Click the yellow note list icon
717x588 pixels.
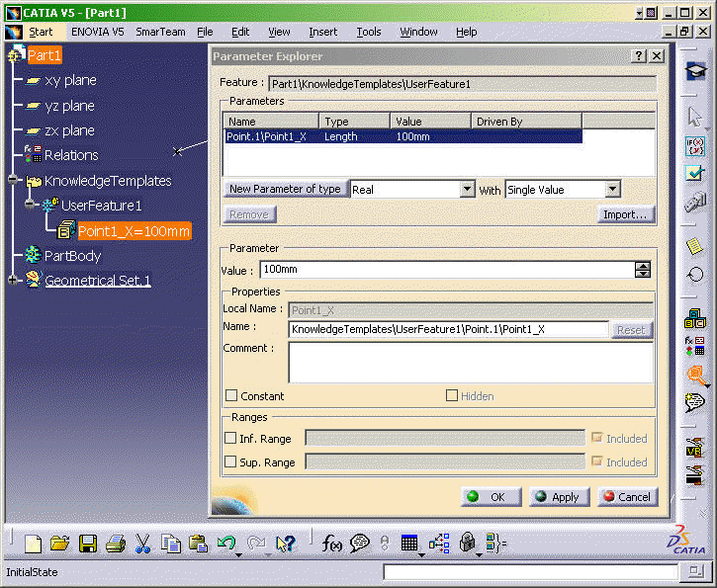(695, 246)
